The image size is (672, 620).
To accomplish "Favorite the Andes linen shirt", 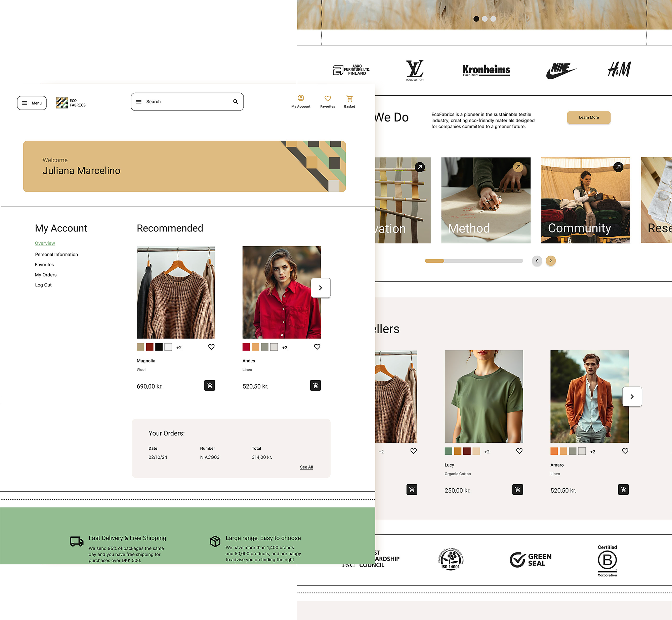I will click(x=317, y=347).
